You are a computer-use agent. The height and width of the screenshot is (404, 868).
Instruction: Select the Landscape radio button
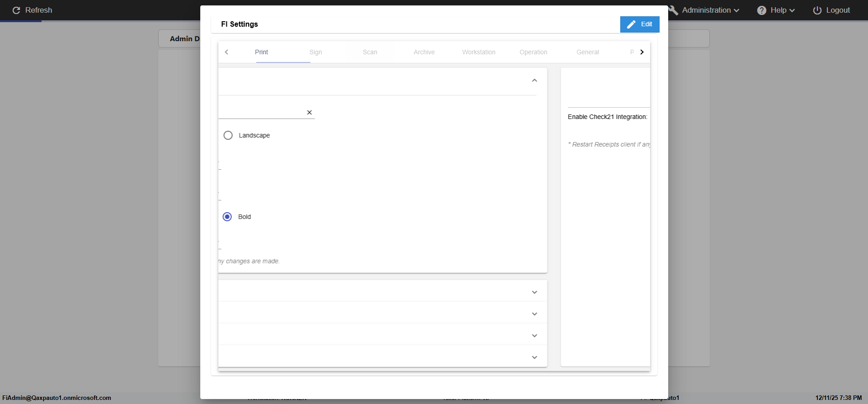tap(228, 135)
